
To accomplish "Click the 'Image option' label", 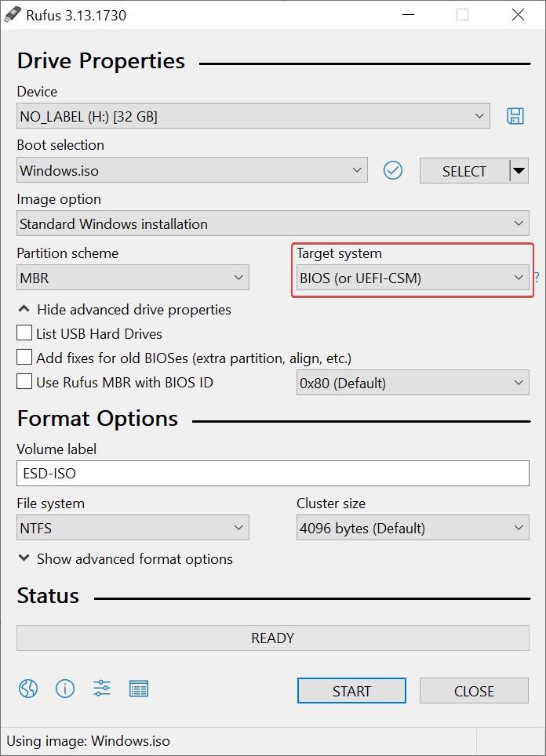I will click(59, 199).
